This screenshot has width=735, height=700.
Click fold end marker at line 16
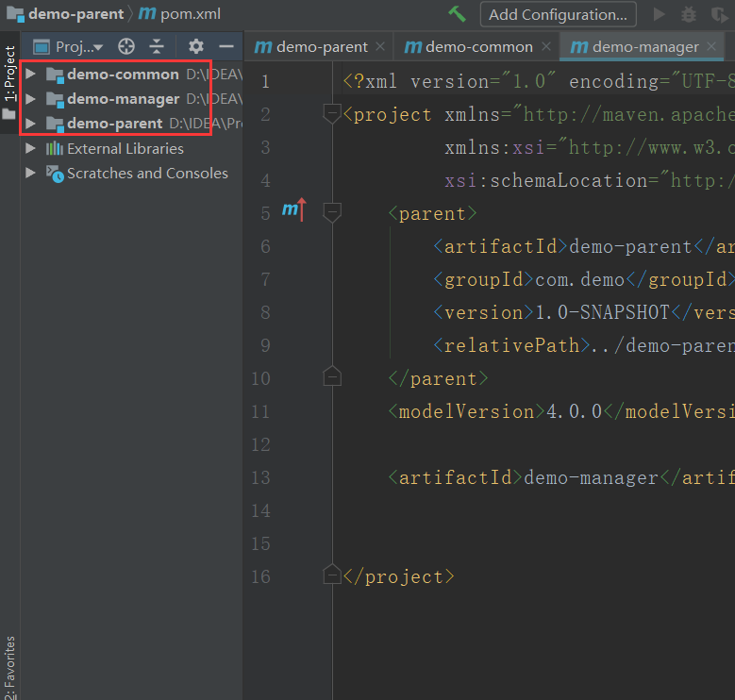click(332, 574)
